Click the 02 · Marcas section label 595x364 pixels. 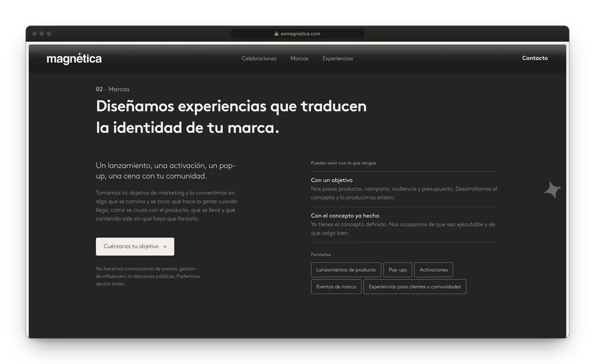coord(113,89)
